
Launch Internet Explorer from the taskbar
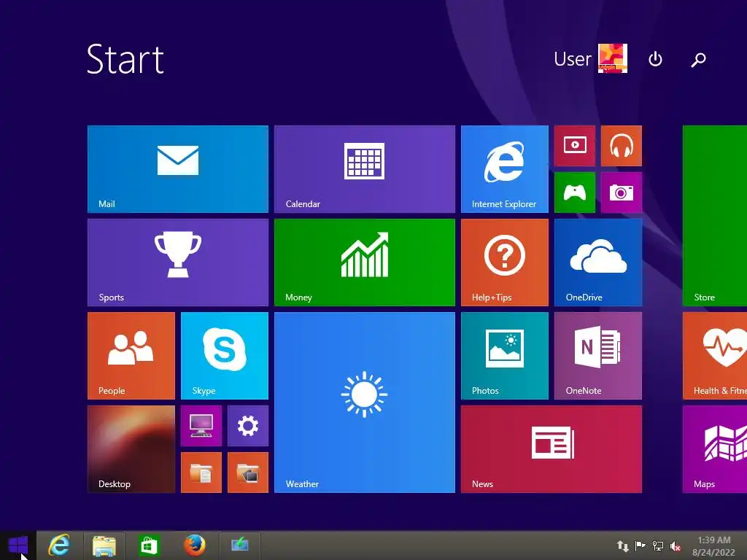tap(59, 545)
